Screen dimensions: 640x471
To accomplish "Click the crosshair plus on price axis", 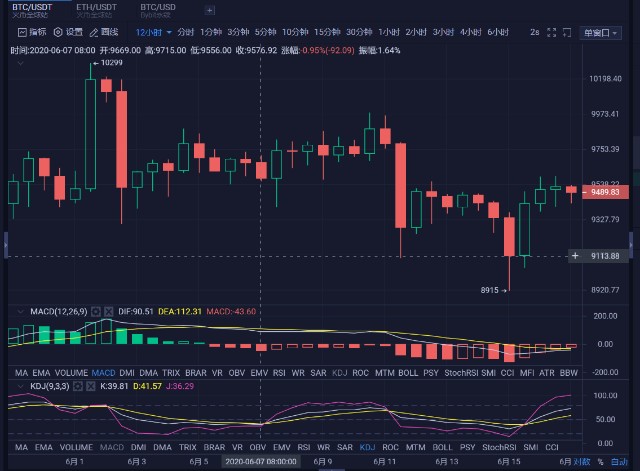I will [x=575, y=256].
